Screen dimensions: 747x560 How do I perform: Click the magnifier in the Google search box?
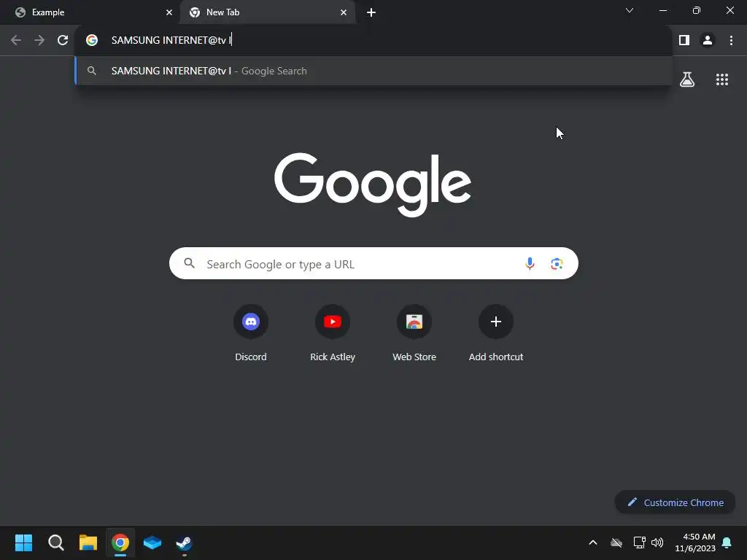coord(190,262)
